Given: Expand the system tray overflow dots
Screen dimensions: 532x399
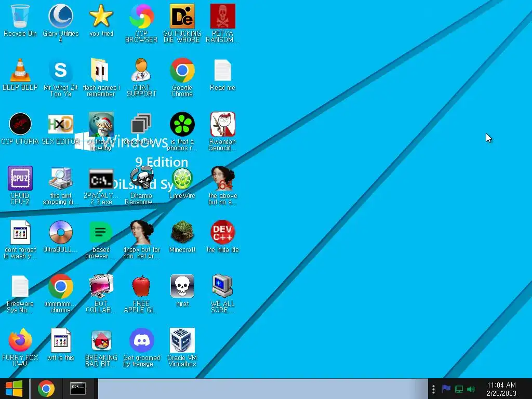Looking at the screenshot, I should [433, 389].
